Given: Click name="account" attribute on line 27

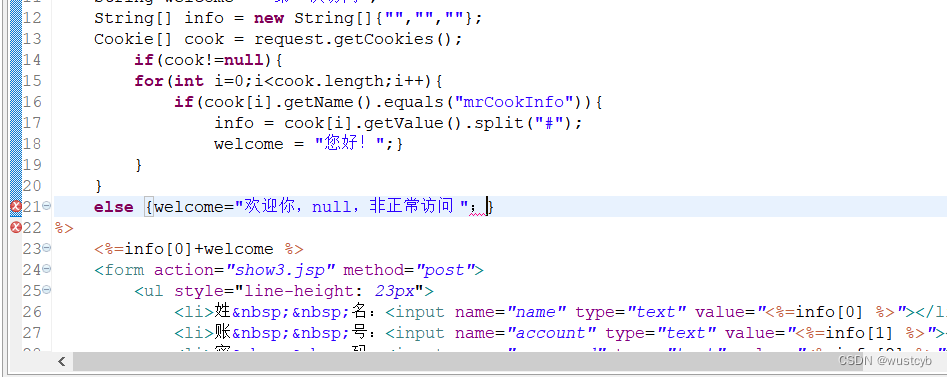Looking at the screenshot, I should pos(525,333).
